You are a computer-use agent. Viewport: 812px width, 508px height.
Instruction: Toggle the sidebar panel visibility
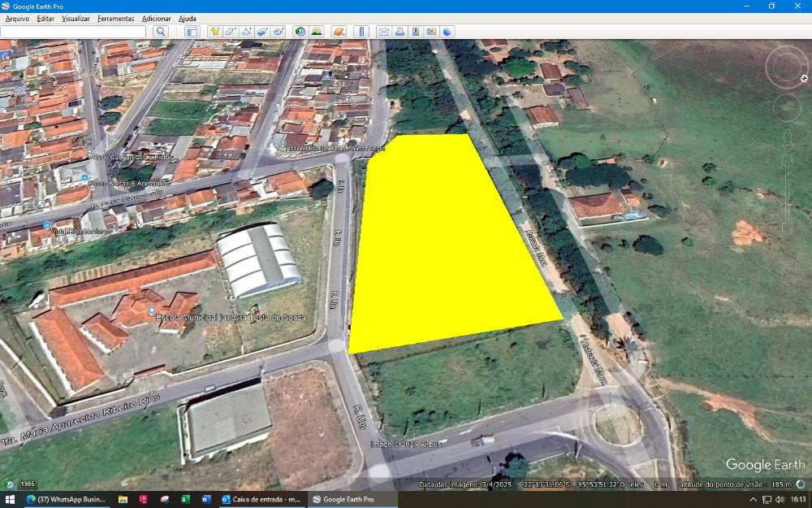pyautogui.click(x=192, y=32)
